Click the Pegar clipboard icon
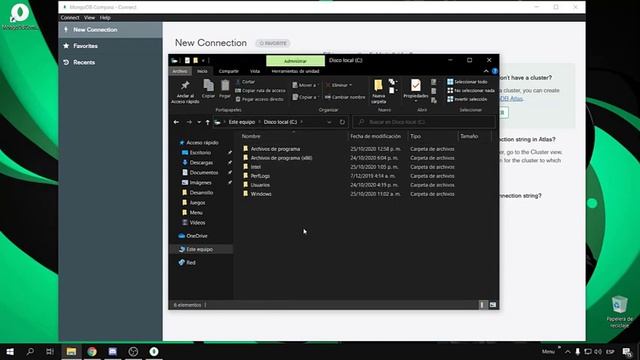The image size is (640, 360). 225,85
